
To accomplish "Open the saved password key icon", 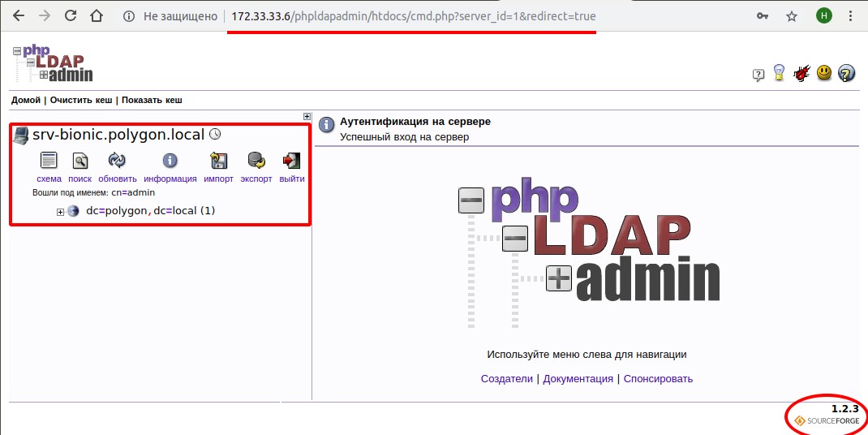I will [763, 16].
